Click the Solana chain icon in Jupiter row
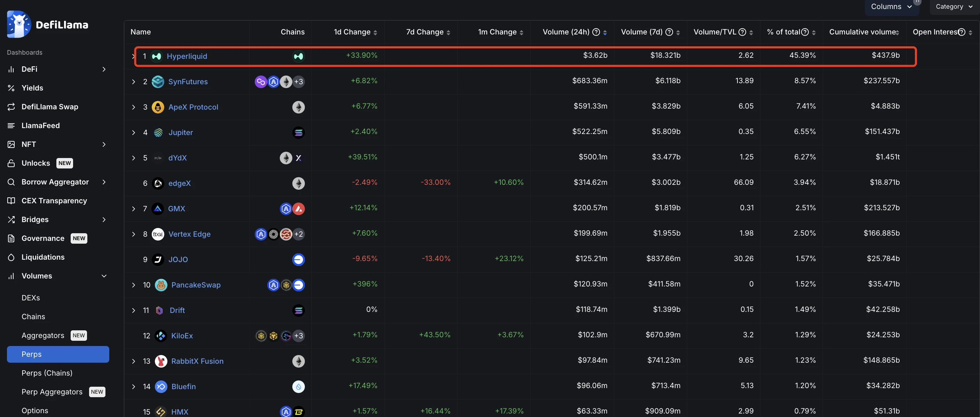Viewport: 980px width, 417px height. coord(298,132)
